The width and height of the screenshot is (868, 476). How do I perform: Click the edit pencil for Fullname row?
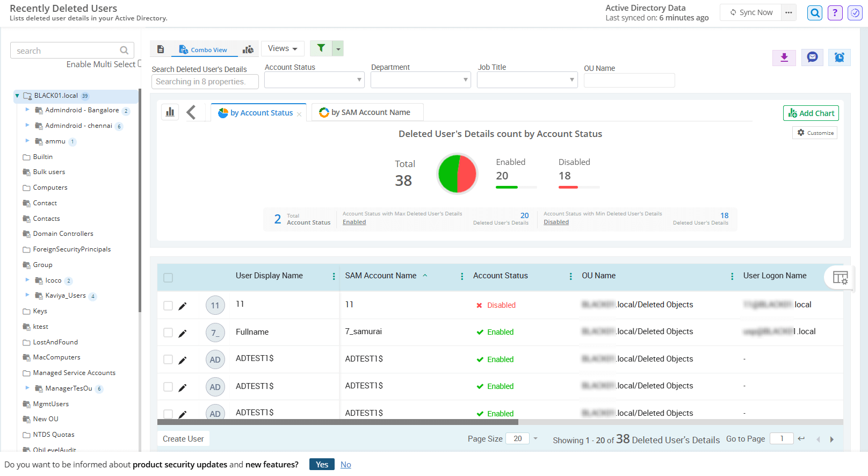183,333
